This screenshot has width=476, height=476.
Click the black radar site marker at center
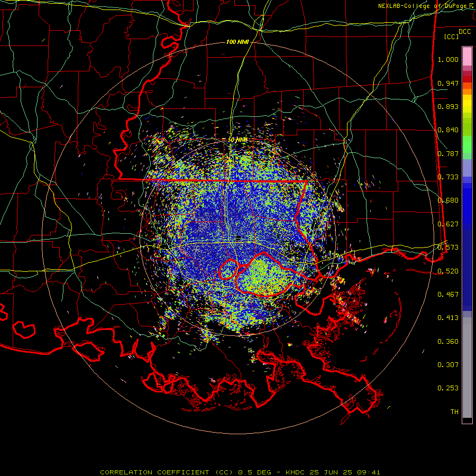coord(238,237)
